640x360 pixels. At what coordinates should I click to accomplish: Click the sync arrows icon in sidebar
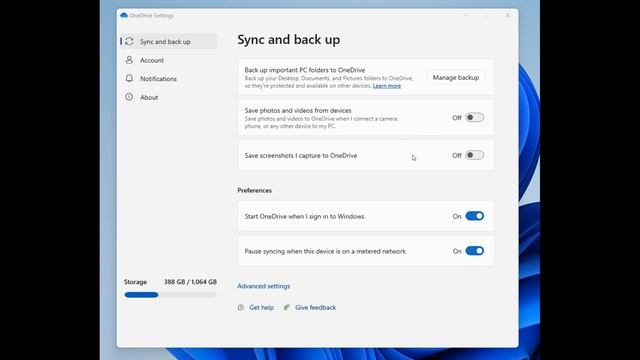129,41
